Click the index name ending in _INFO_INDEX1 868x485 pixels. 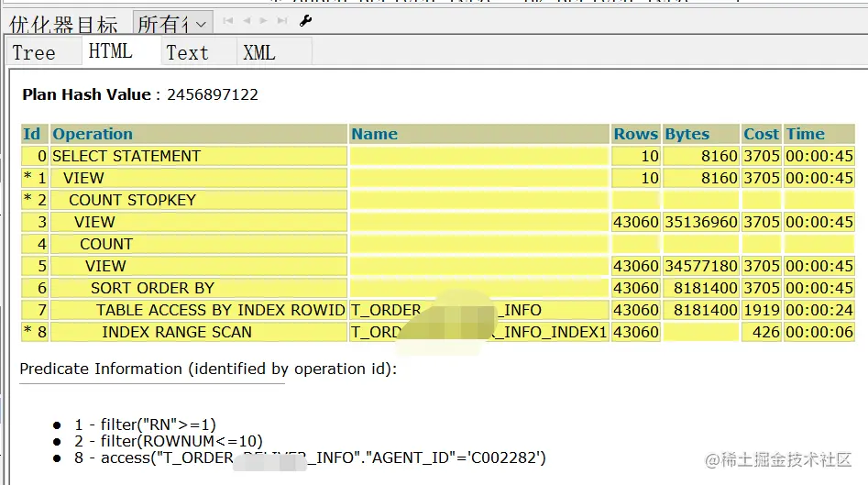[x=479, y=332]
